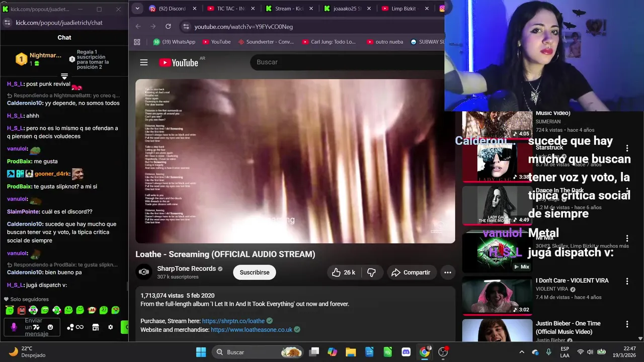Open options menu for Starstruck video
Viewport: 644px width, 362px height.
pos(627,148)
